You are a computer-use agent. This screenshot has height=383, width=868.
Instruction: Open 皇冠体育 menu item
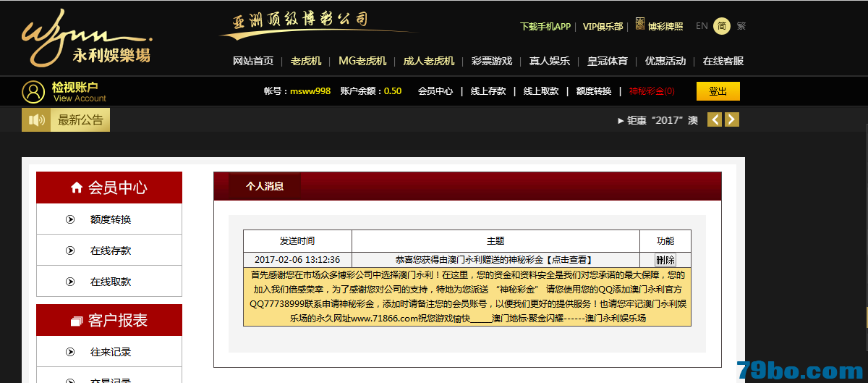(608, 61)
